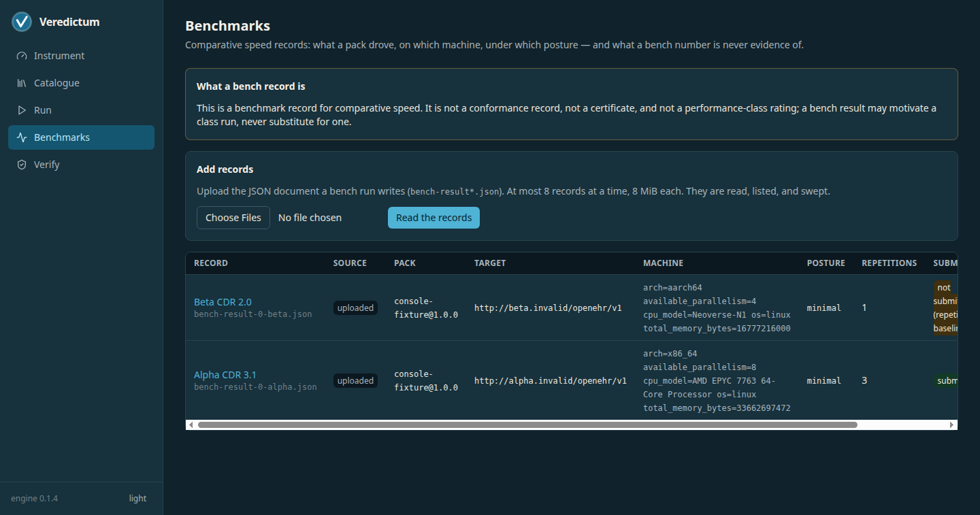980x515 pixels.
Task: Click the REPETITIONS column header
Action: (889, 263)
